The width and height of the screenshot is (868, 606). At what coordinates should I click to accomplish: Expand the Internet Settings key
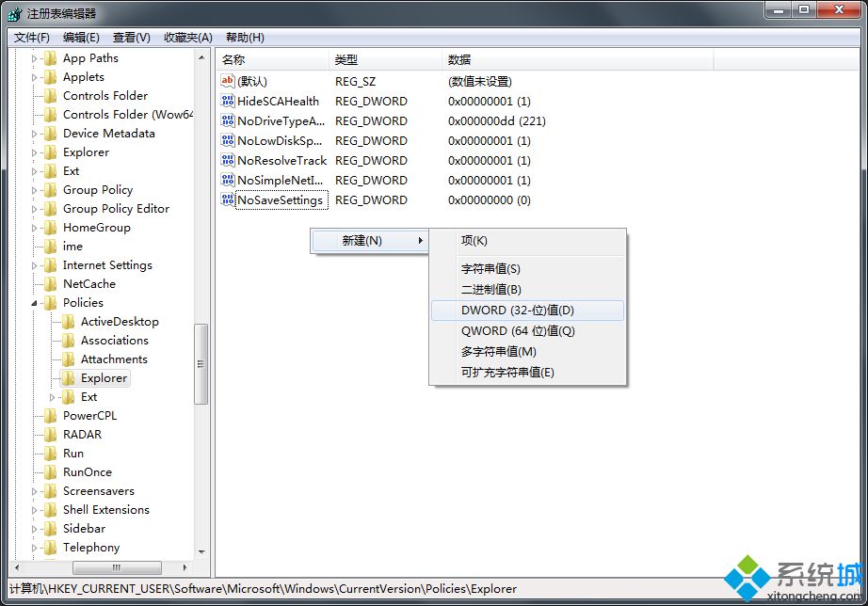click(x=34, y=265)
